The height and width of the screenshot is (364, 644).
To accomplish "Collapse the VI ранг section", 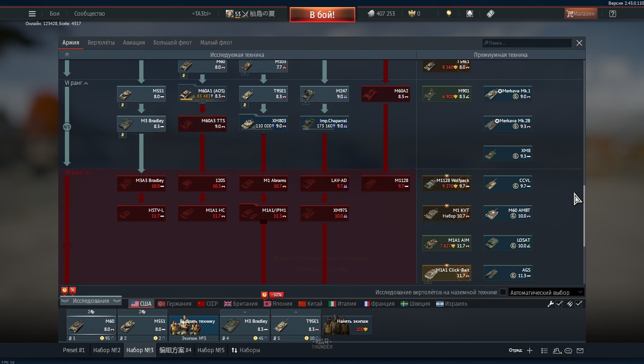I will tap(86, 83).
